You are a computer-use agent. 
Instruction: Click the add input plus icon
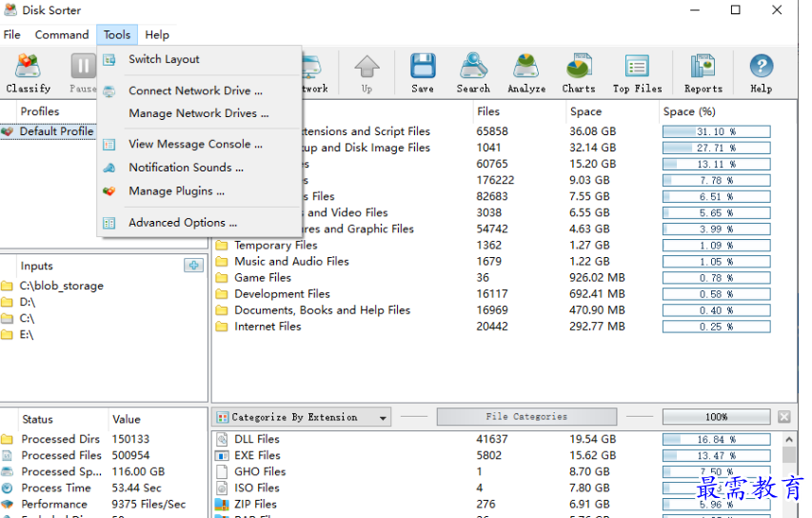(193, 266)
